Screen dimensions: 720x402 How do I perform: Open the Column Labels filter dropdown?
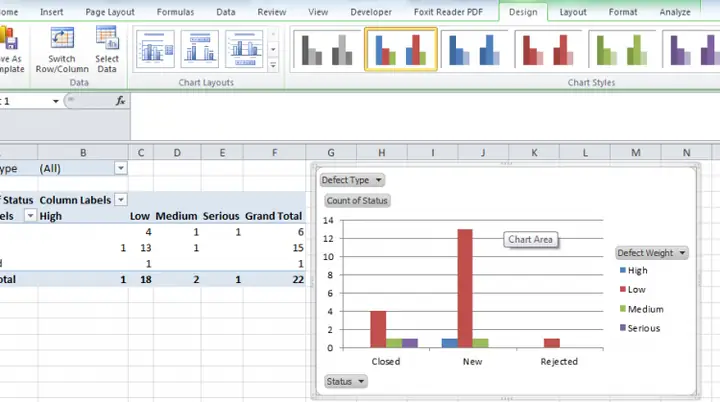click(x=121, y=200)
